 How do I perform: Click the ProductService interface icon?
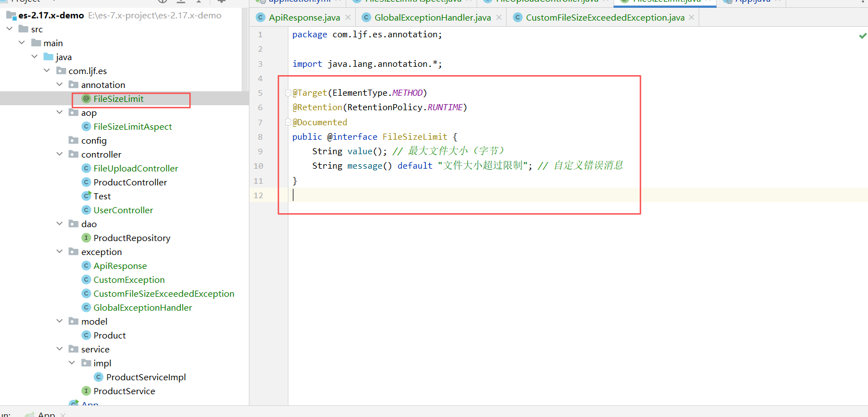(86, 391)
